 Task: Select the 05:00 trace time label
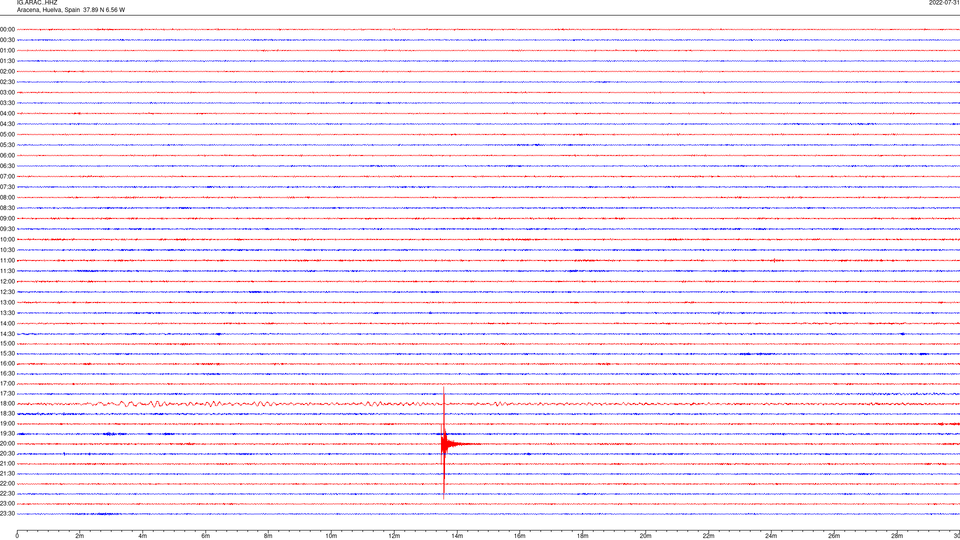[x=7, y=135]
